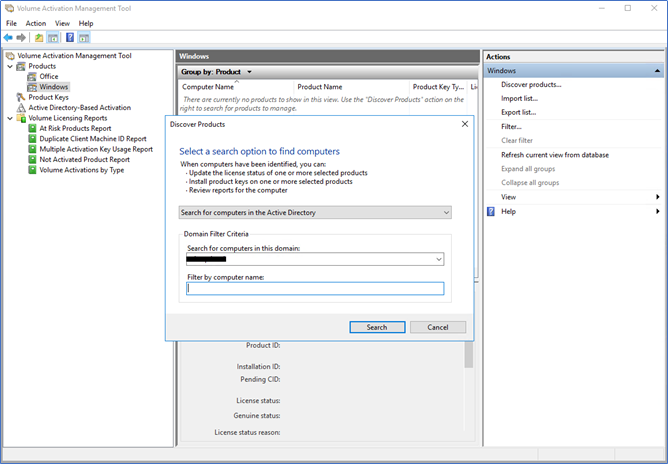Select the Volume Activation Management Tool root node
This screenshot has width=668, height=464.
point(74,56)
